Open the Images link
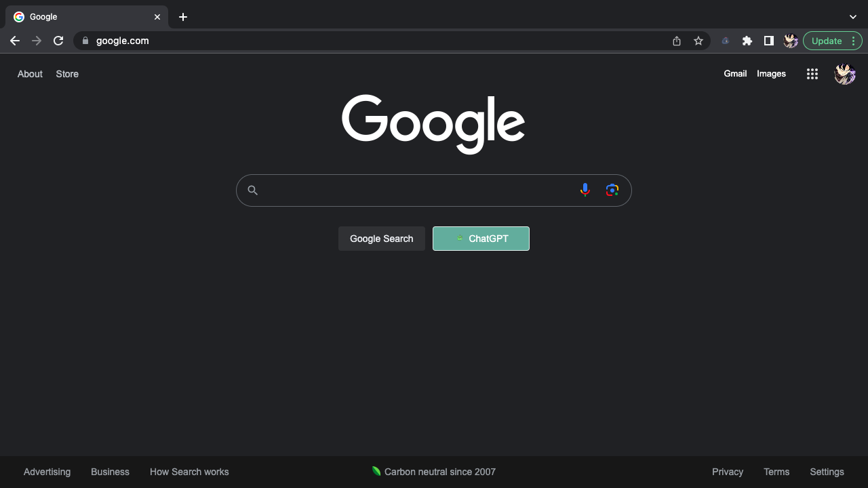 (x=772, y=74)
